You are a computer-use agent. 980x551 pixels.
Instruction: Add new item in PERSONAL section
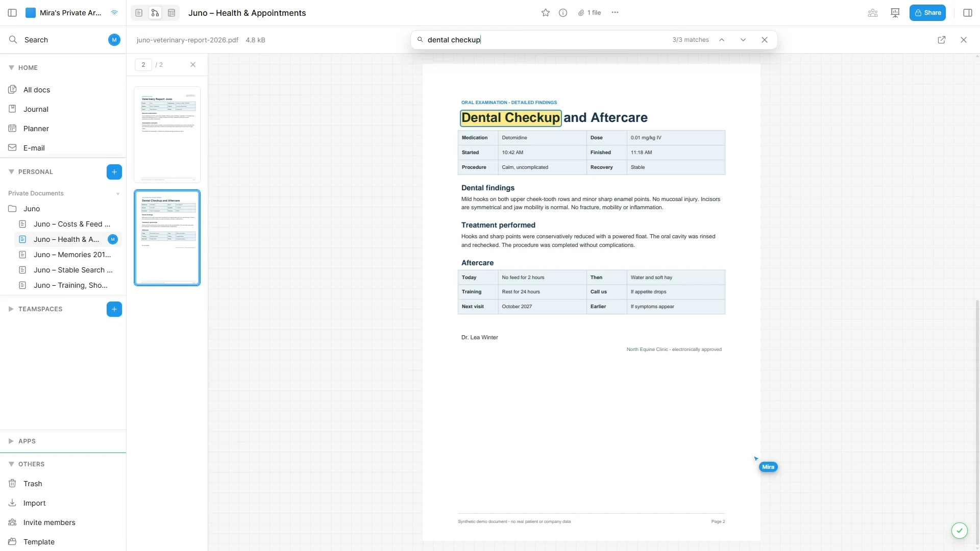coord(114,172)
